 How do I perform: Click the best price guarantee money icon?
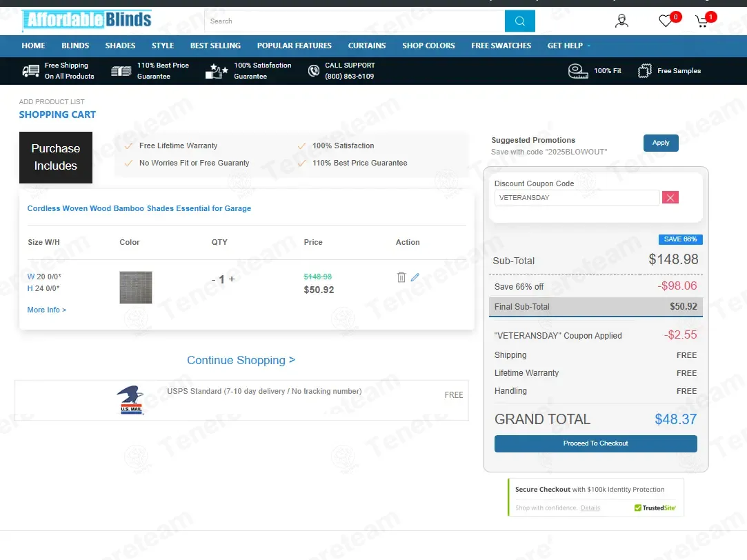point(121,71)
